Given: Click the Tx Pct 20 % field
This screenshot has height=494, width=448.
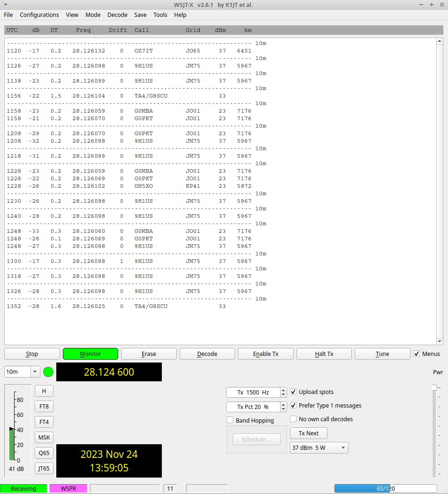Looking at the screenshot, I should tap(253, 407).
